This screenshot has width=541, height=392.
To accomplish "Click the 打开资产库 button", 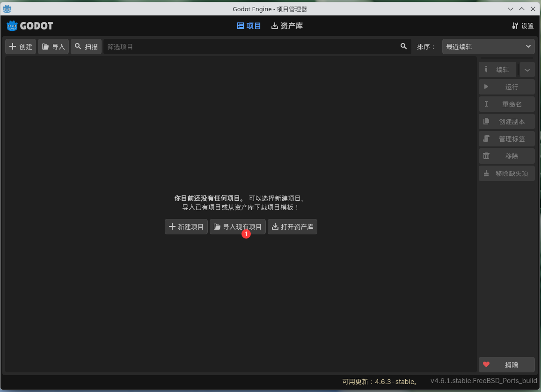I will tap(292, 227).
